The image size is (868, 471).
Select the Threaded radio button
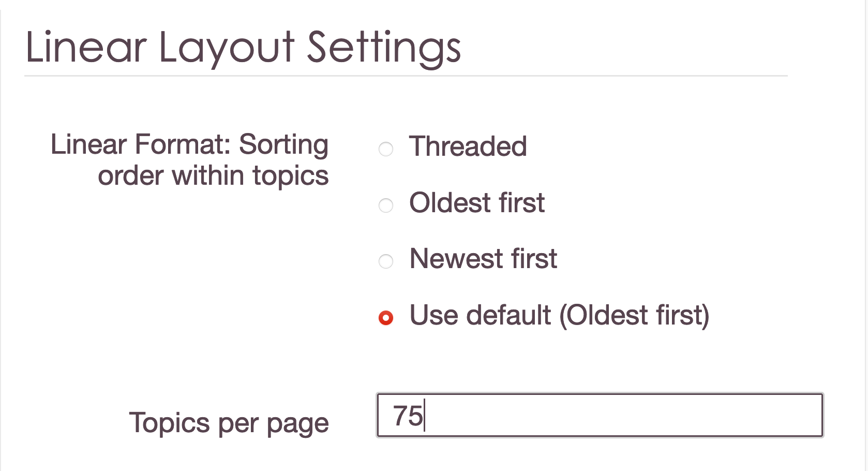tap(386, 149)
